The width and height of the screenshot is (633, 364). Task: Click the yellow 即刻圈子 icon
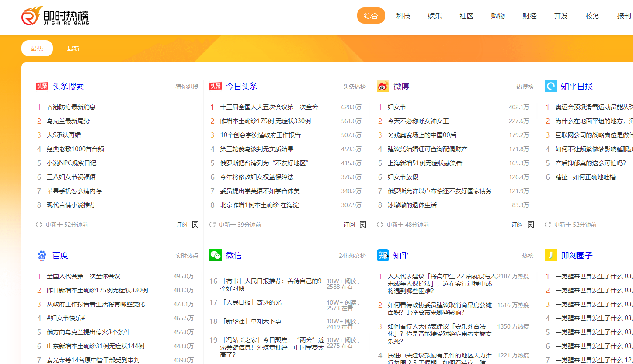pyautogui.click(x=551, y=256)
